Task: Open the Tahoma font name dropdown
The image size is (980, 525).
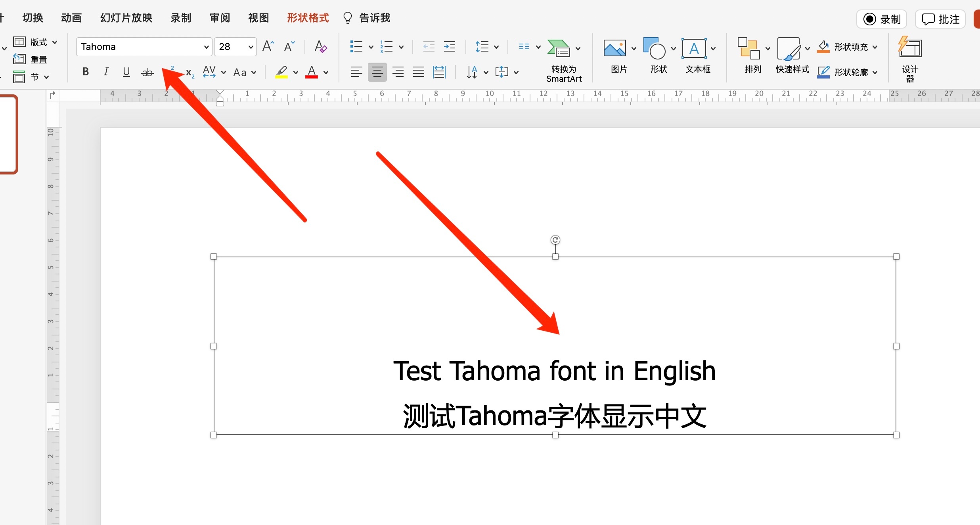Action: (x=206, y=47)
